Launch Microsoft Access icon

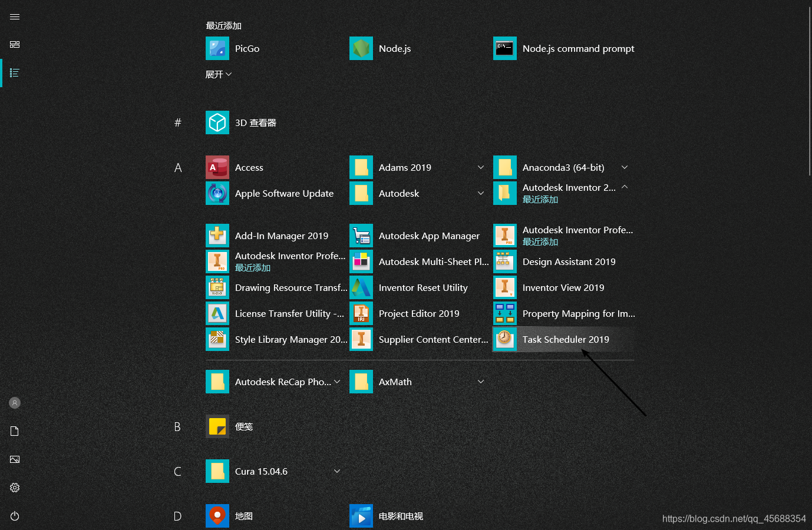click(x=217, y=167)
